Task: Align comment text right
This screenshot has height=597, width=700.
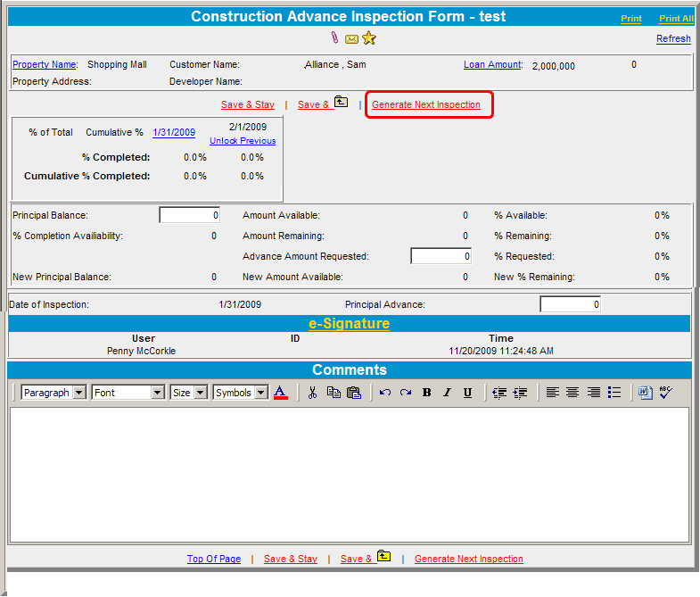Action: 593,393
